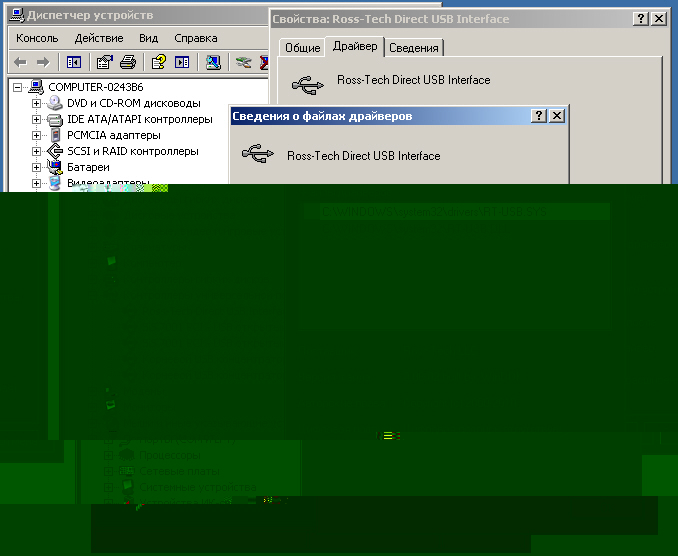
Task: Click the Help question-mark toolbar icon
Action: pyautogui.click(x=159, y=63)
